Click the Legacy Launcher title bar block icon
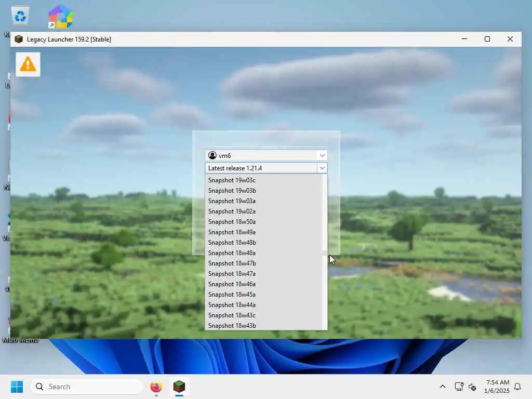Viewport: 532px width, 399px height. tap(19, 39)
